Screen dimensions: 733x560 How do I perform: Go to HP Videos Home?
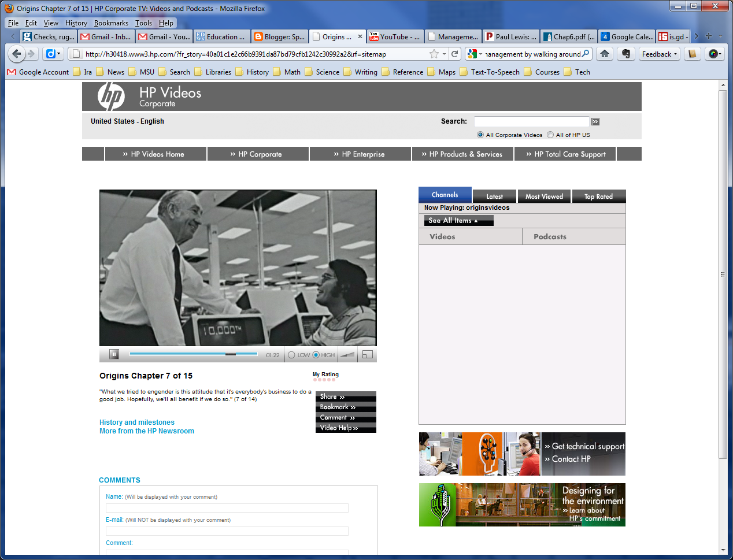click(x=156, y=154)
